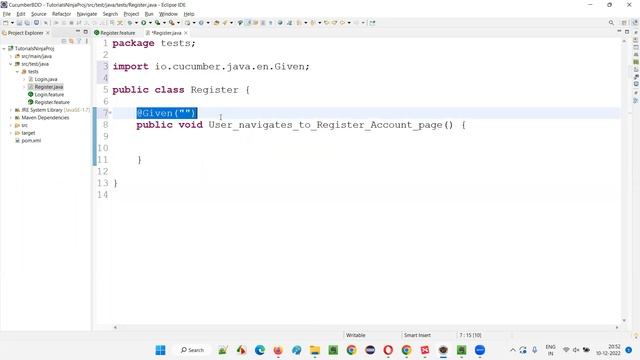Click the editor horizontal scrollbar

tap(366, 327)
